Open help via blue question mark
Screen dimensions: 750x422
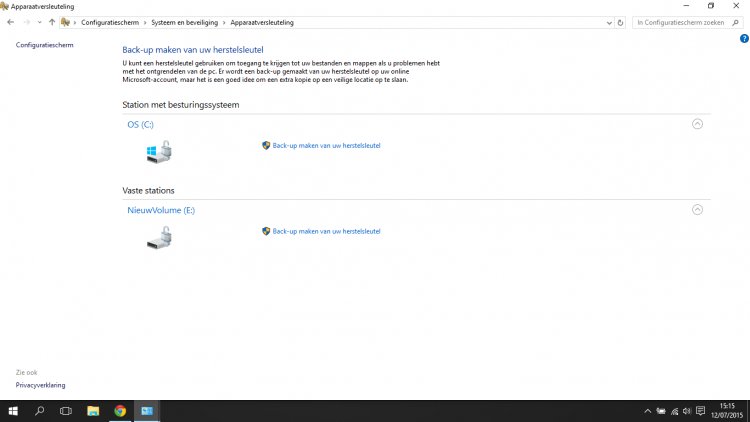pos(744,39)
